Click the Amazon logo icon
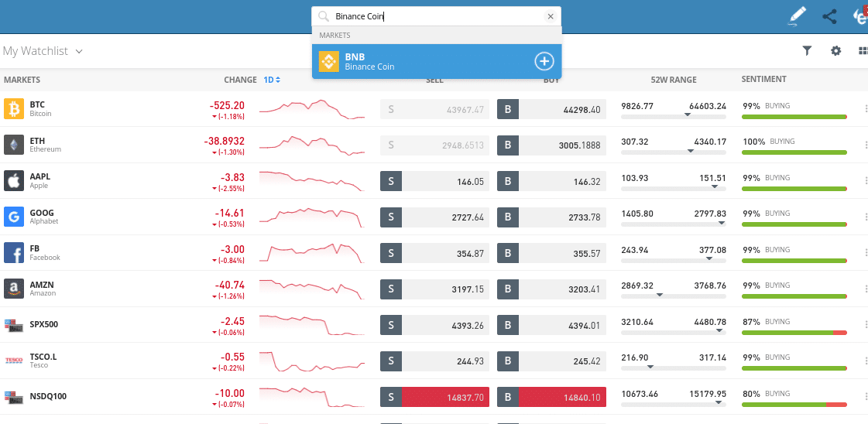 coord(14,289)
